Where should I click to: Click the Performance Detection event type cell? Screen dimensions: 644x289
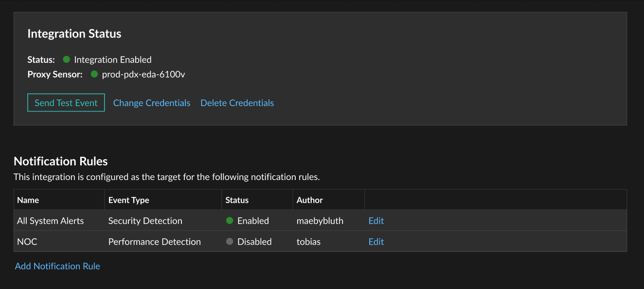tap(154, 241)
